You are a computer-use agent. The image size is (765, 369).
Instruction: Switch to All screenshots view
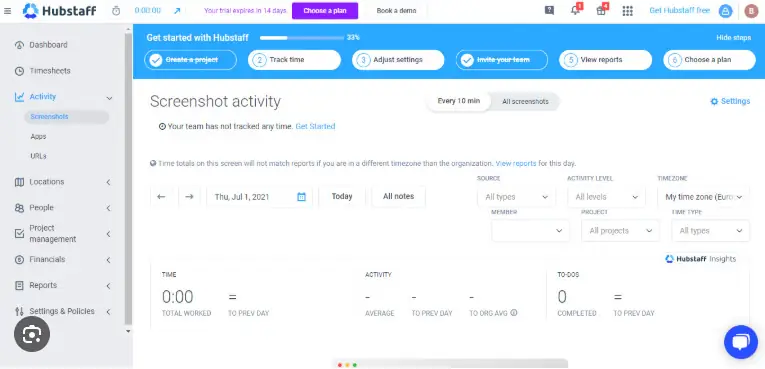(525, 102)
